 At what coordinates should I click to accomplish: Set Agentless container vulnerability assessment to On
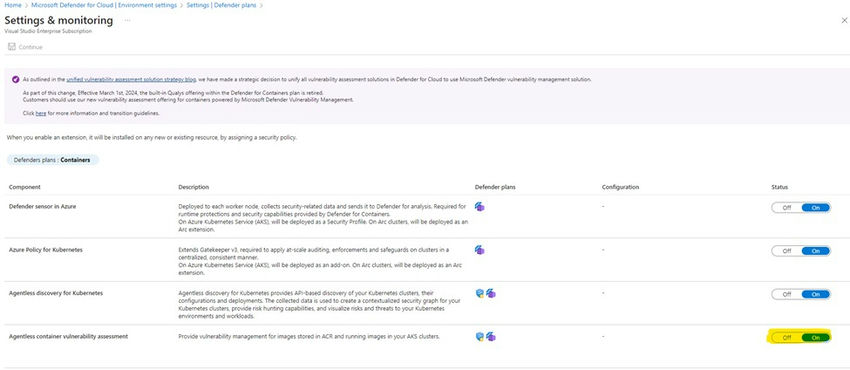click(815, 337)
